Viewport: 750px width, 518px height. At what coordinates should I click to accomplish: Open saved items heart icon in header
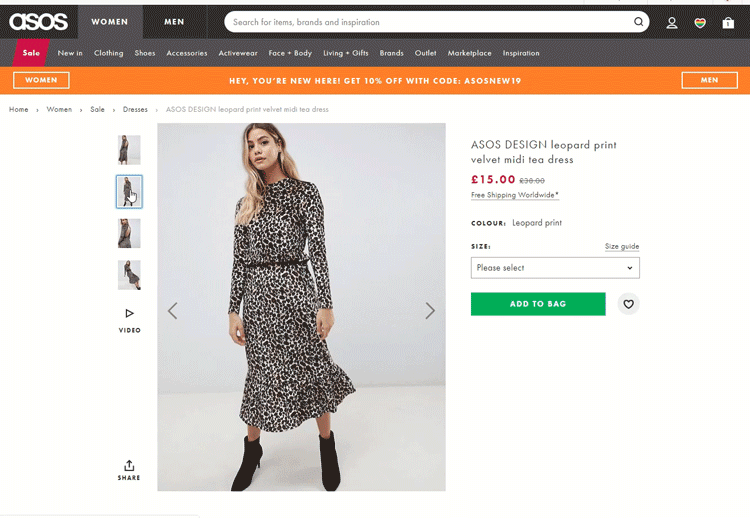coord(700,22)
